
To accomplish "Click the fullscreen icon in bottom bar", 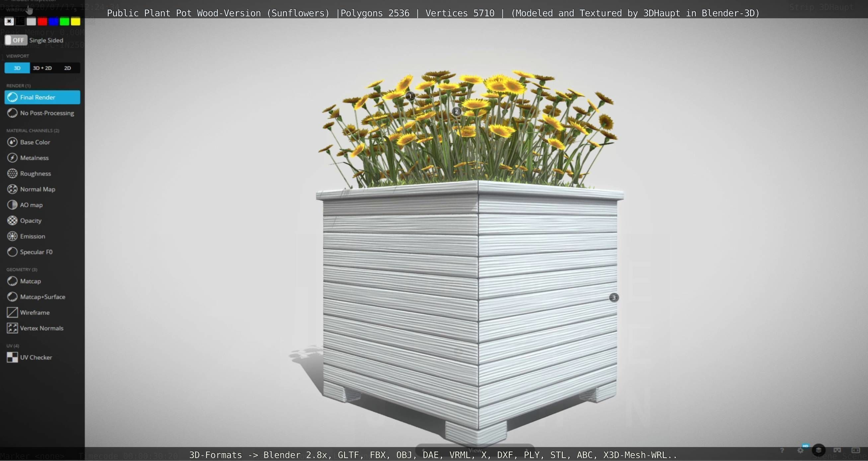I will pyautogui.click(x=855, y=450).
